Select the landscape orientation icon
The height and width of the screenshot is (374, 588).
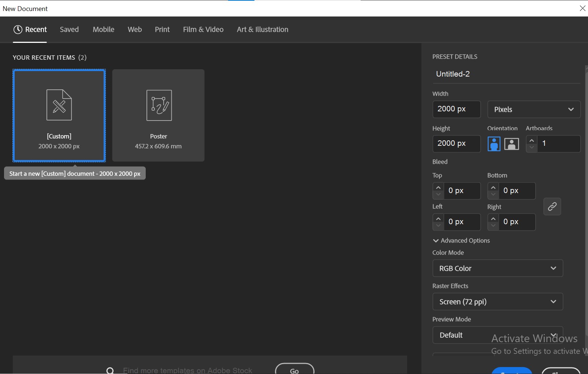tap(511, 144)
